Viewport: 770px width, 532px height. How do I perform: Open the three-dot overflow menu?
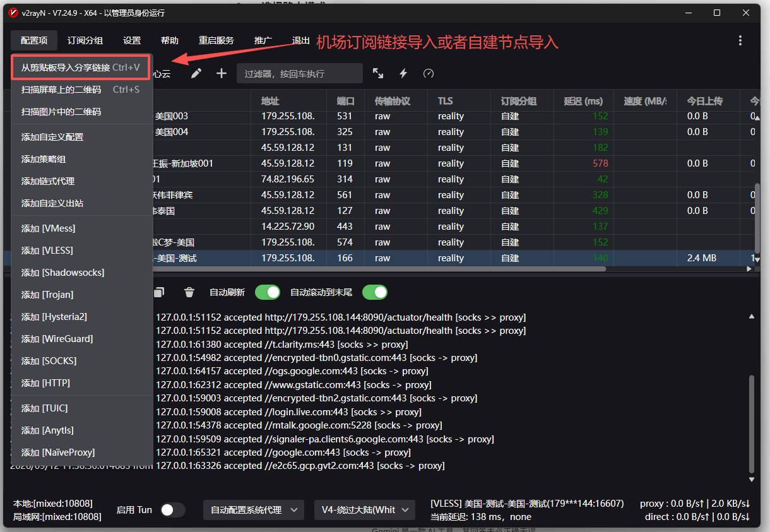click(740, 40)
